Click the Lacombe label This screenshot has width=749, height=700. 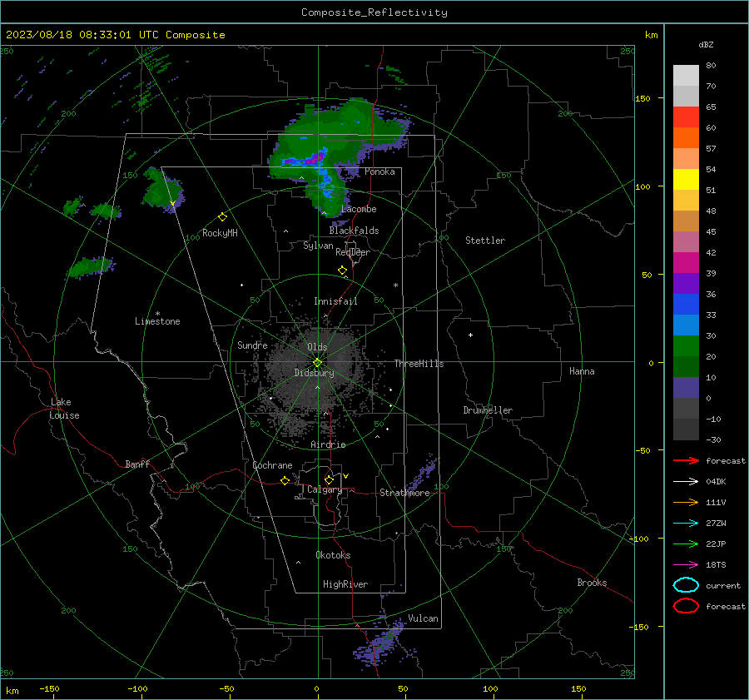[x=359, y=209]
